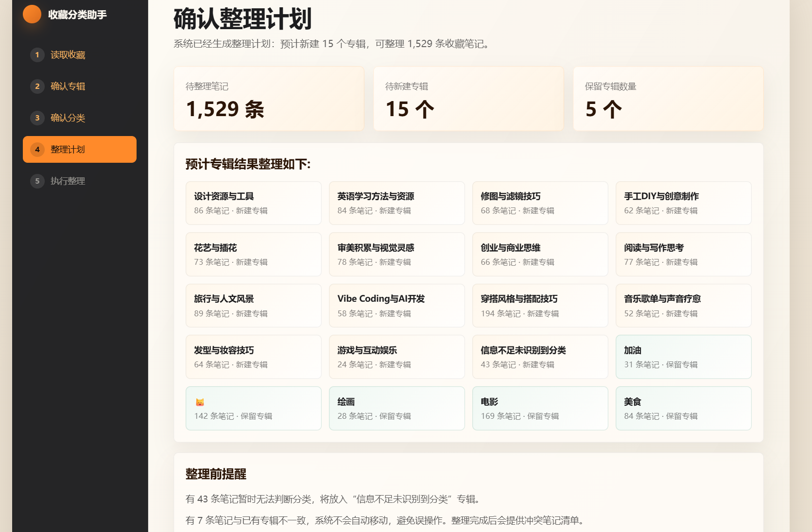Go to step 3 确认分类
Viewport: 812px width, 532px height.
point(80,118)
